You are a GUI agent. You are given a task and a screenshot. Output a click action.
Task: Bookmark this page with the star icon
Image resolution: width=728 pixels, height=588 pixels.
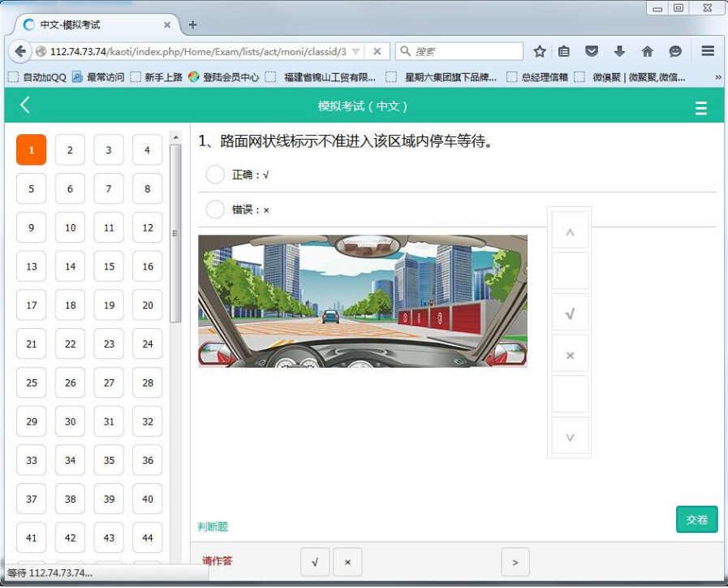point(539,51)
